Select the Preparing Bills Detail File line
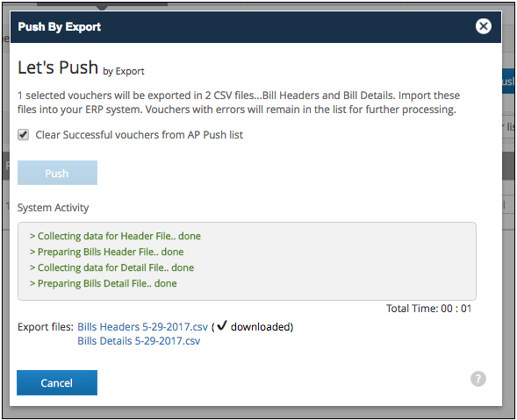The width and height of the screenshot is (517, 420). (104, 283)
